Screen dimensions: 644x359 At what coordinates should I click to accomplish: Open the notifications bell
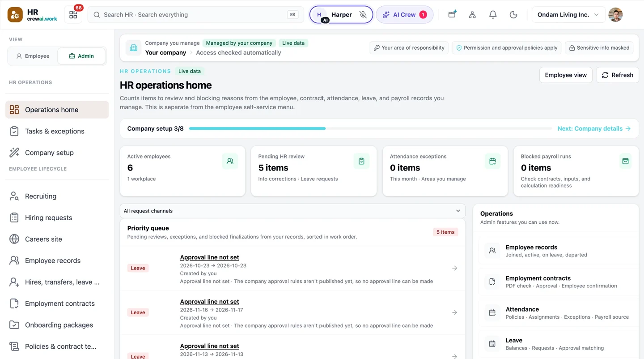(493, 15)
